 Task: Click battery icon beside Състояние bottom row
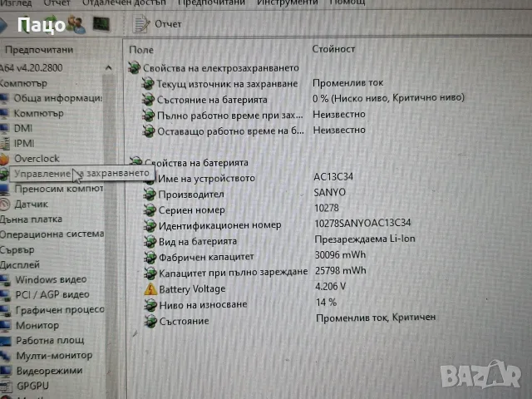click(151, 321)
